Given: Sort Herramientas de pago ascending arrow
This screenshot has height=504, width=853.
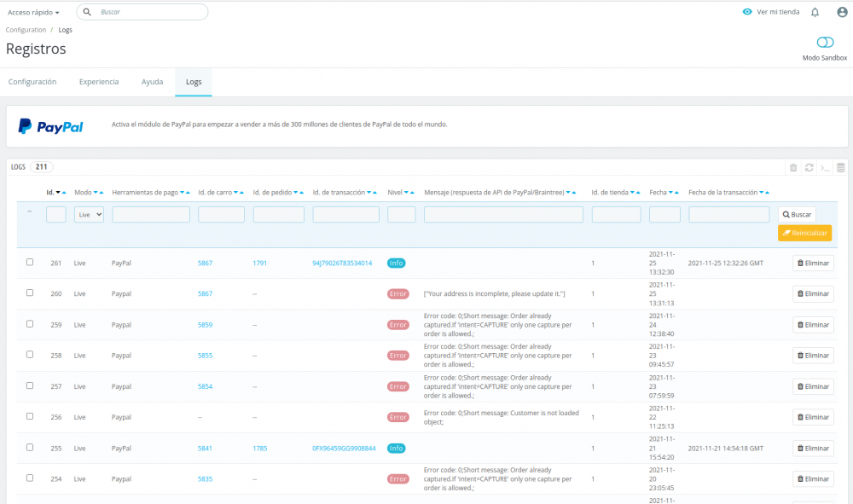Looking at the screenshot, I should (x=188, y=193).
